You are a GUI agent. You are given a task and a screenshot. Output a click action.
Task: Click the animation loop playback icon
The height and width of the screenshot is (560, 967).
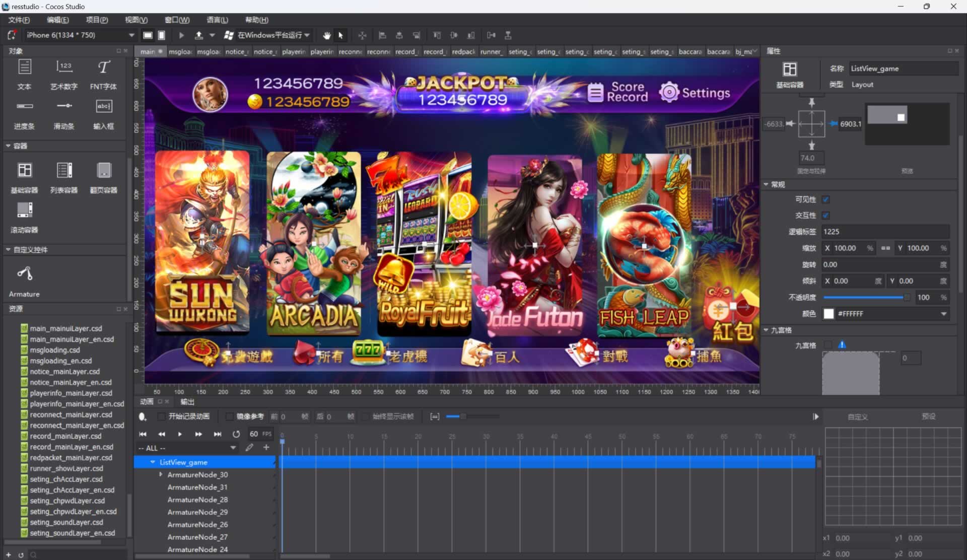(x=236, y=434)
